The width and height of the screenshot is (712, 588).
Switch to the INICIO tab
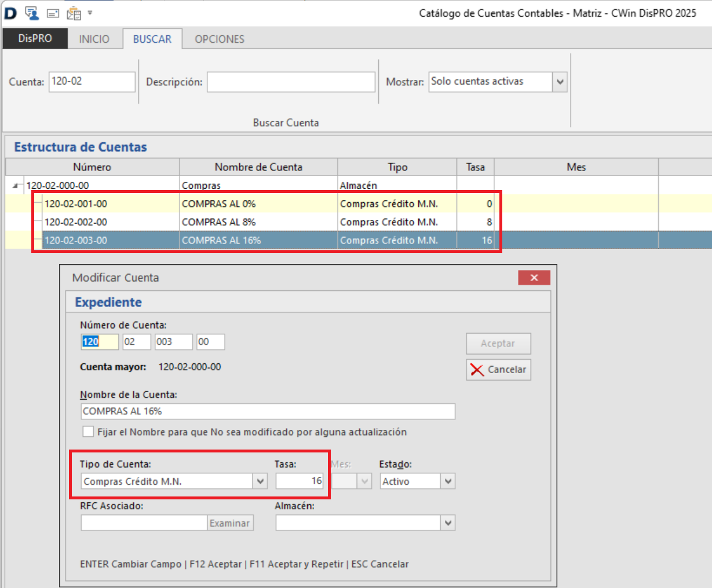[94, 39]
